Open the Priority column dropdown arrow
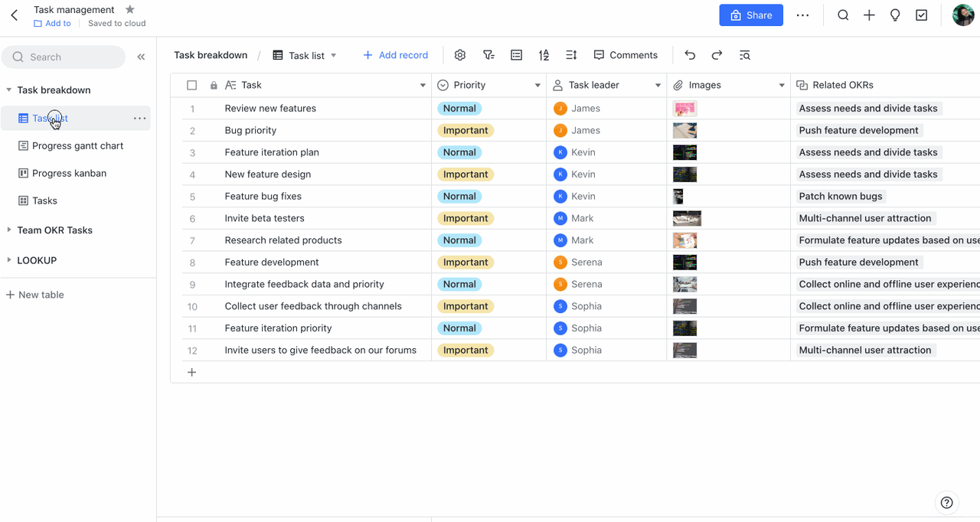 click(x=537, y=85)
